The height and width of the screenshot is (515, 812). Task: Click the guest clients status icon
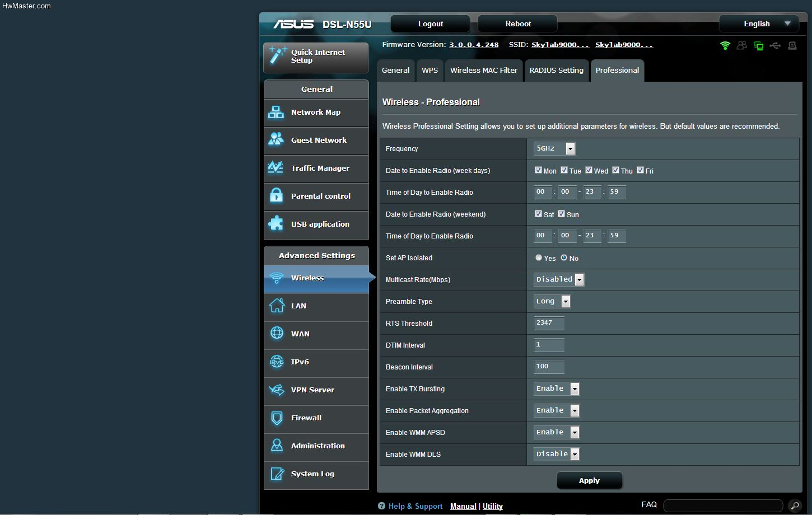pyautogui.click(x=742, y=45)
